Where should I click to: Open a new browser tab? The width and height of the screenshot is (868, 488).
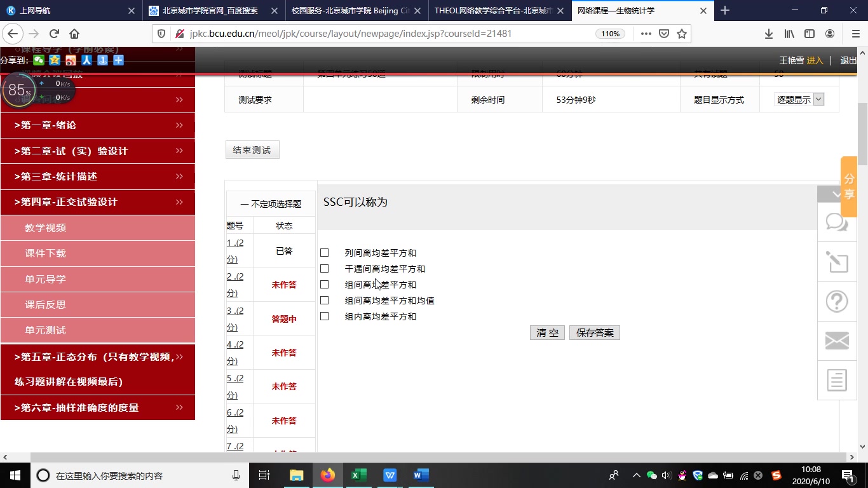[x=725, y=10]
